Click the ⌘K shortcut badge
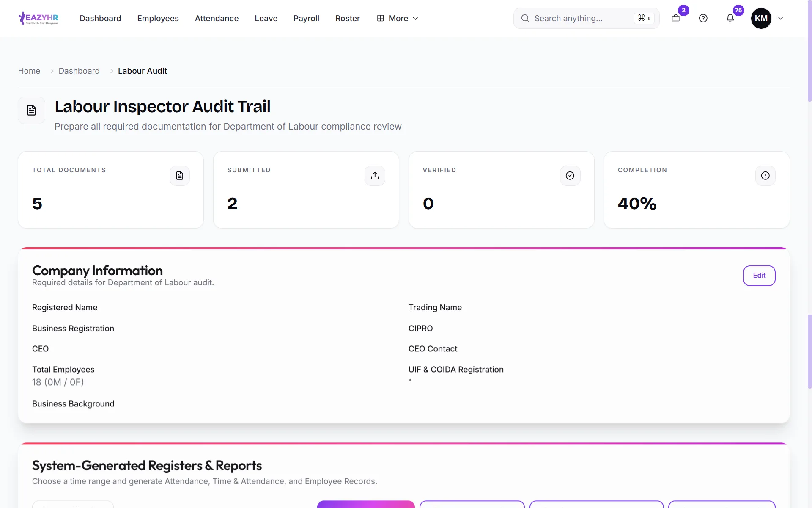The image size is (812, 508). coord(644,18)
